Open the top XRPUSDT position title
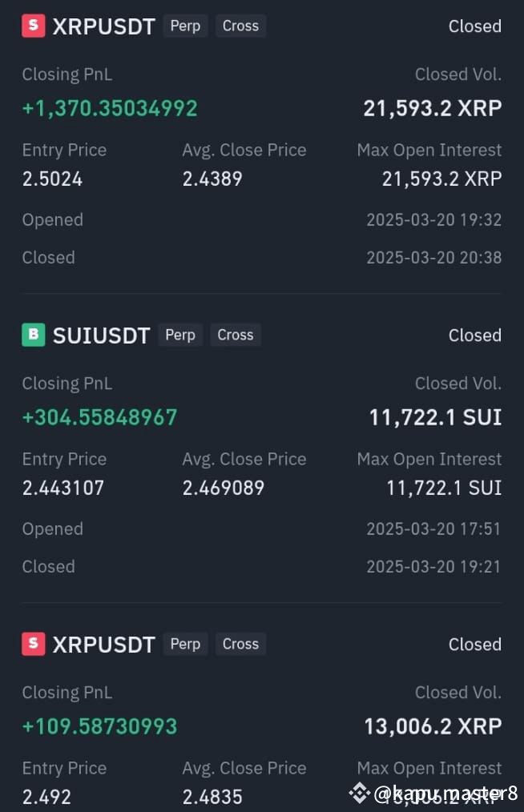 103,26
